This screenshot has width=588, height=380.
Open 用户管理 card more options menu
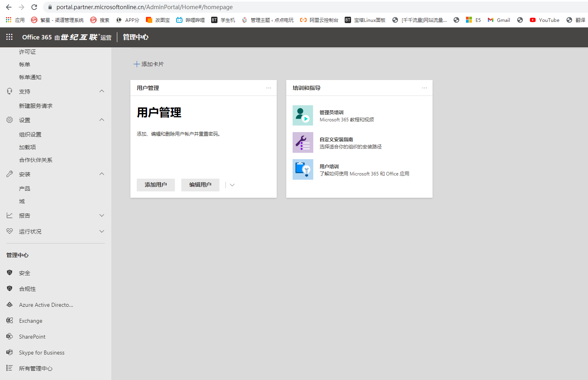pos(269,88)
